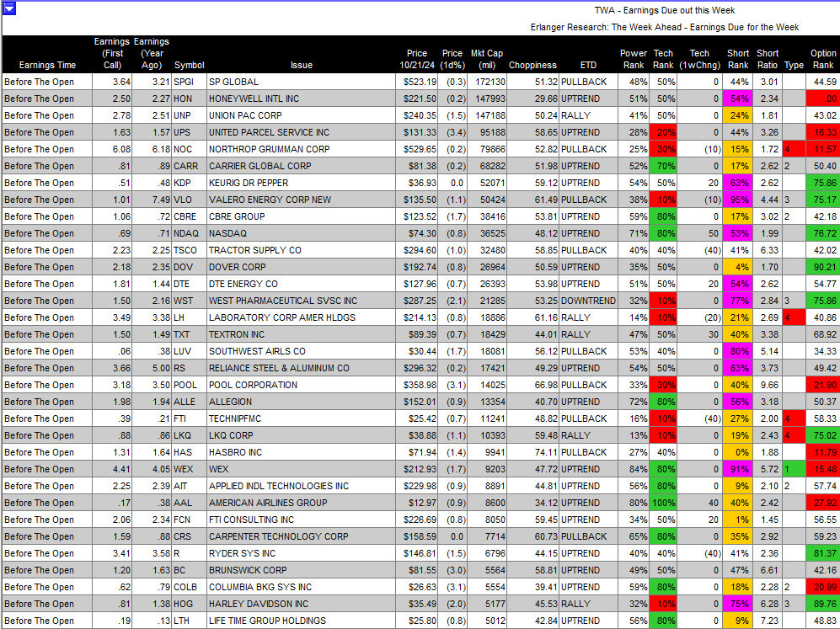This screenshot has width=840, height=629.
Task: Select CARPENTER TECHNOLOGY CORP cell
Action: (x=301, y=537)
